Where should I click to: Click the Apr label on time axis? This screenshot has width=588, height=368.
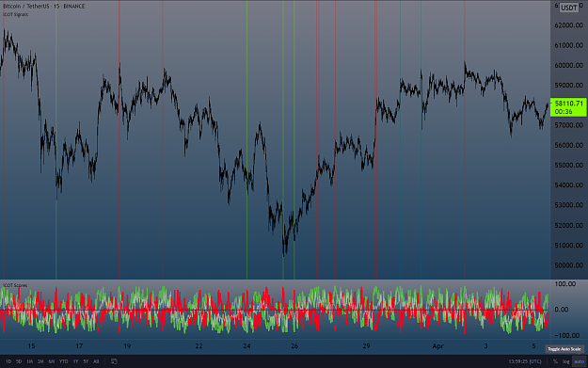(437, 346)
